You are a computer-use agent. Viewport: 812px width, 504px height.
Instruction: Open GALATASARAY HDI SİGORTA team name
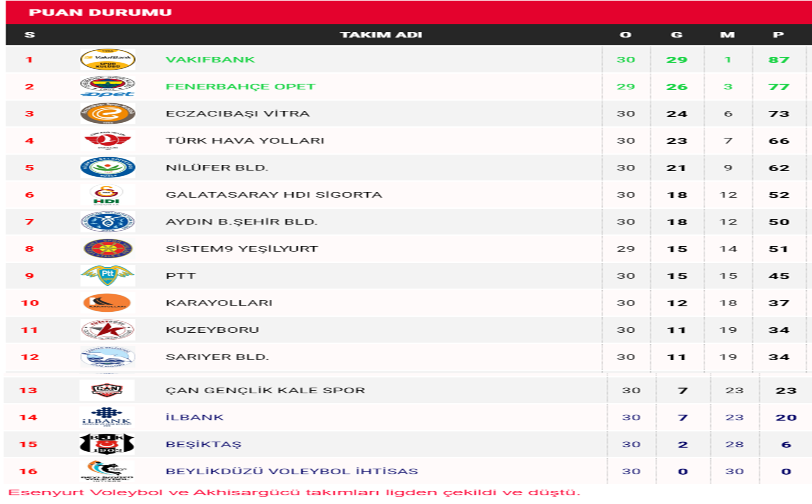point(274,195)
